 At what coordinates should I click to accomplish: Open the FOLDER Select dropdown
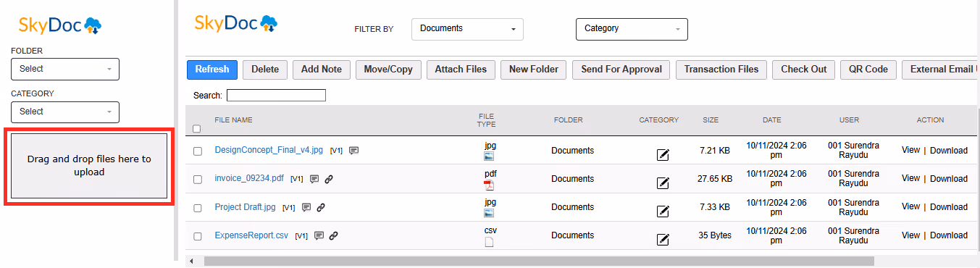point(65,69)
